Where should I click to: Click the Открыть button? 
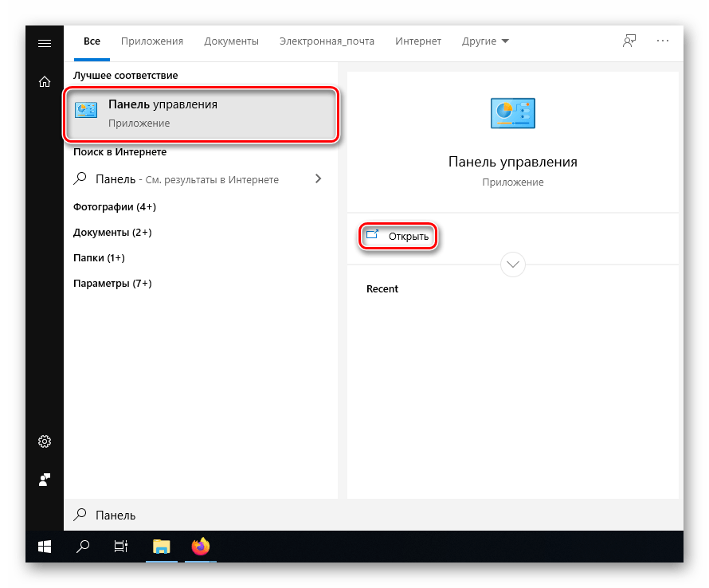coord(399,237)
